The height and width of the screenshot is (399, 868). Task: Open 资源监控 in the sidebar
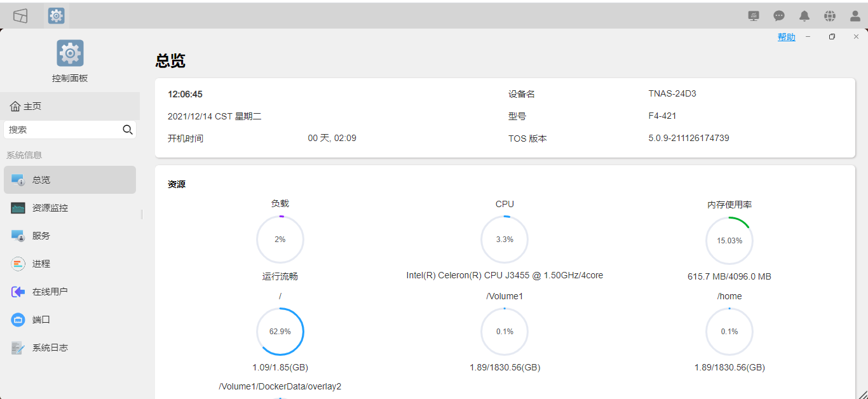click(70, 208)
